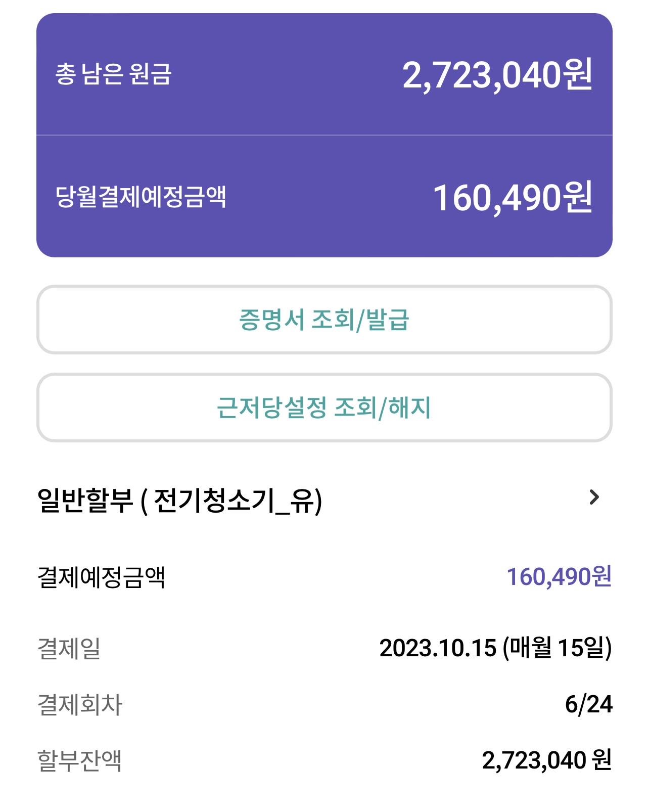Viewport: 649px width, 812px height.
Task: Click the 2023.10.15 payment date
Action: pyautogui.click(x=438, y=648)
